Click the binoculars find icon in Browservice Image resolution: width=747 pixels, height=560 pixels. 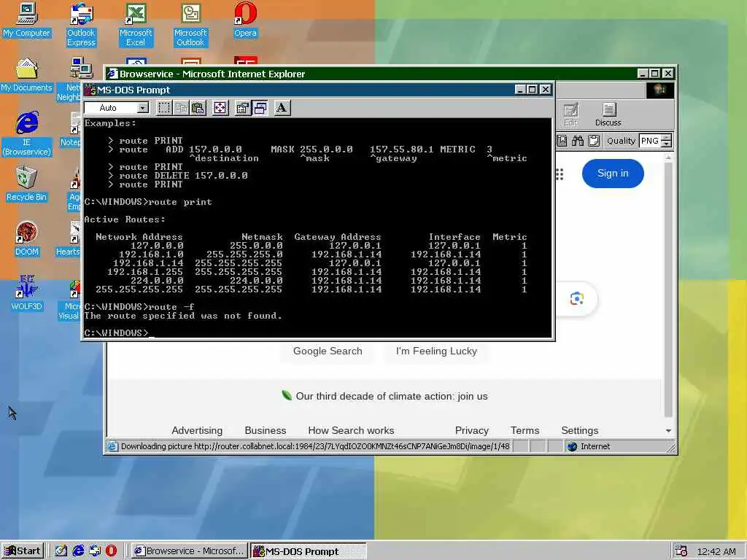coord(578,141)
